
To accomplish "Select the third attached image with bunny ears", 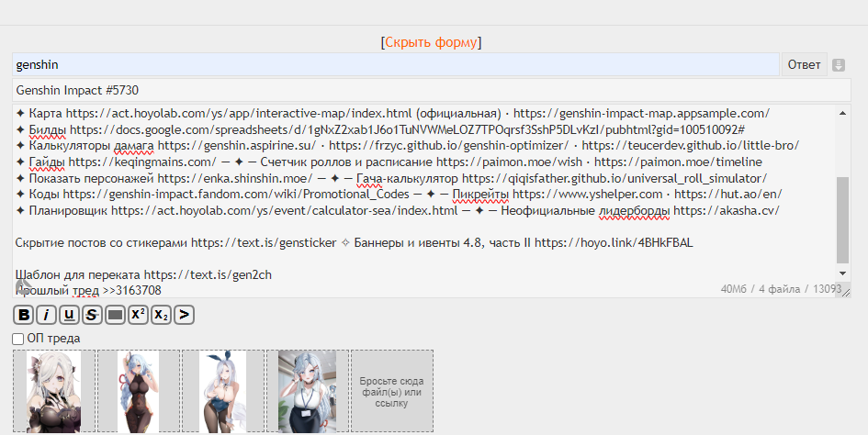I will (222, 391).
